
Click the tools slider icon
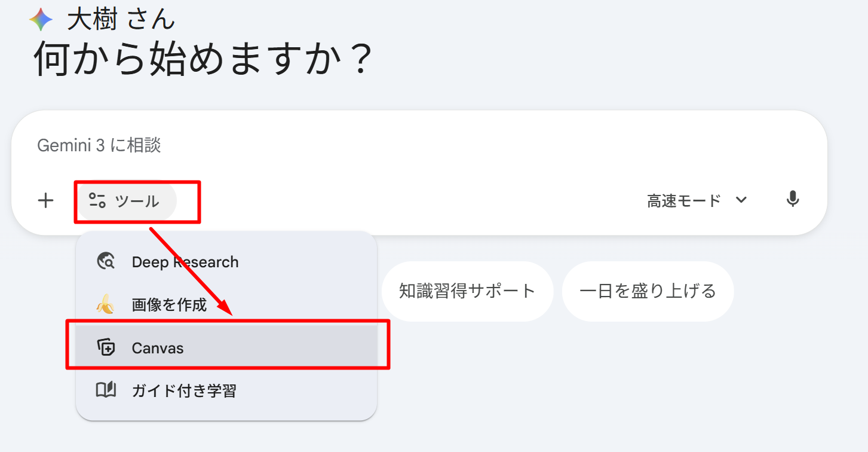(97, 200)
